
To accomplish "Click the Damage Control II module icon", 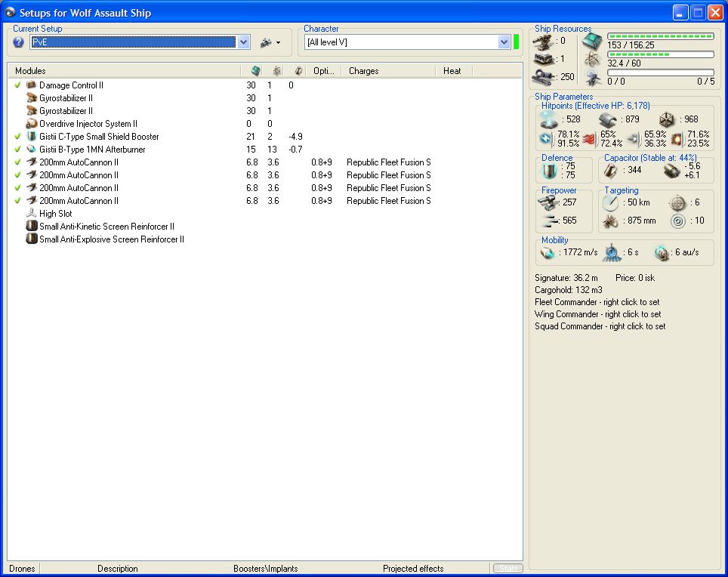I will pyautogui.click(x=31, y=85).
